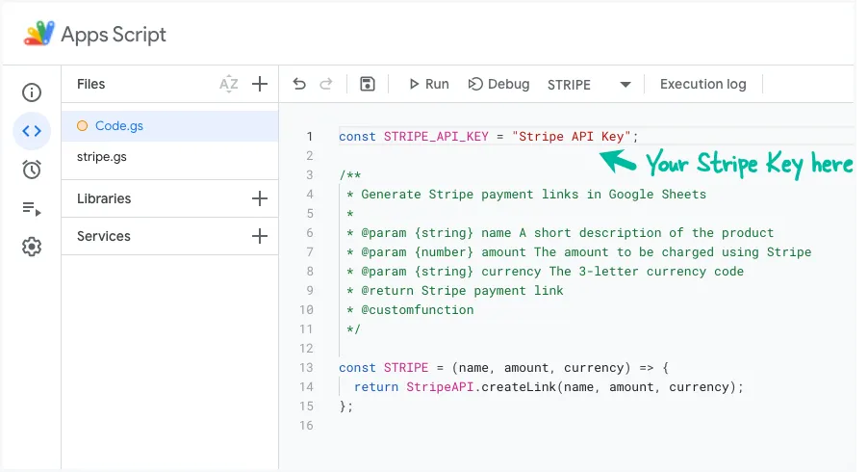
Task: Add a service with plus icon
Action: click(260, 236)
